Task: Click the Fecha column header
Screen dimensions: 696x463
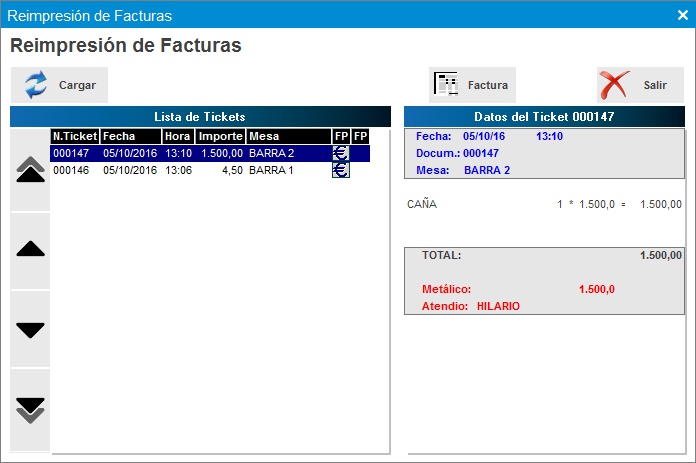Action: point(131,136)
